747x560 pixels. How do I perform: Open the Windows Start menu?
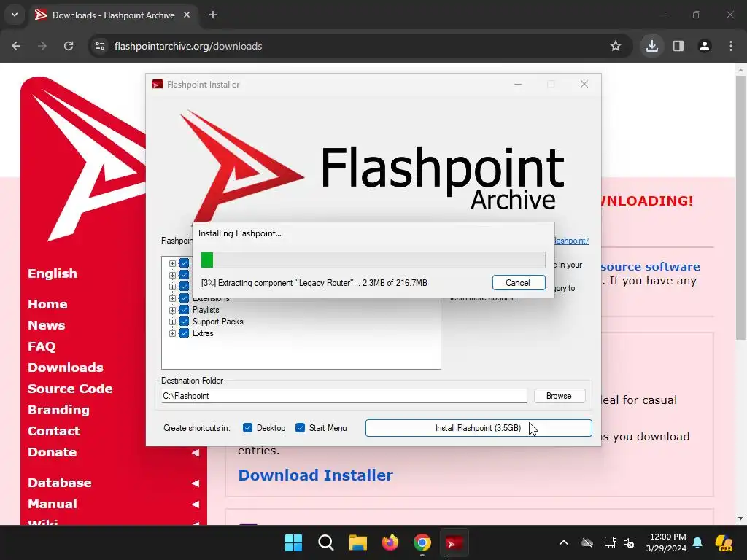tap(293, 542)
